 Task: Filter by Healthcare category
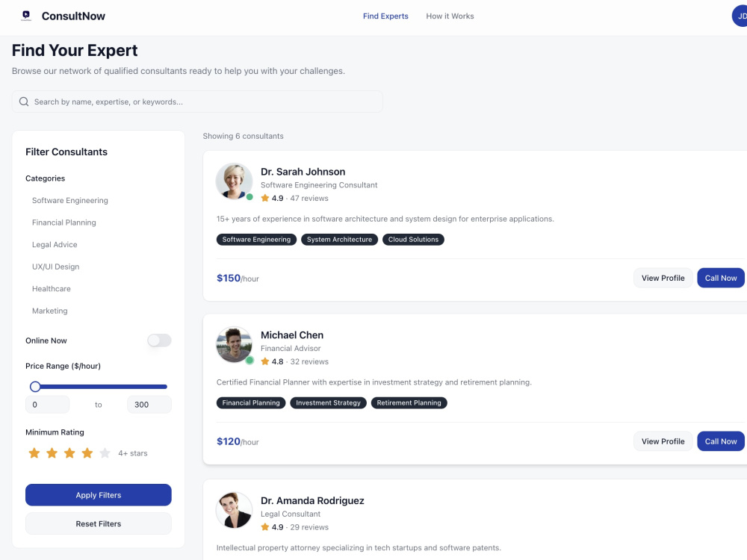pyautogui.click(x=51, y=288)
